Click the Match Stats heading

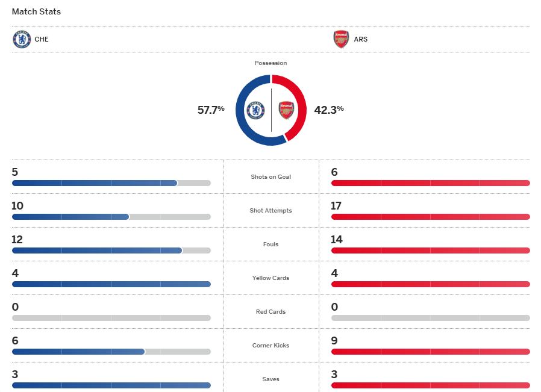tap(36, 11)
